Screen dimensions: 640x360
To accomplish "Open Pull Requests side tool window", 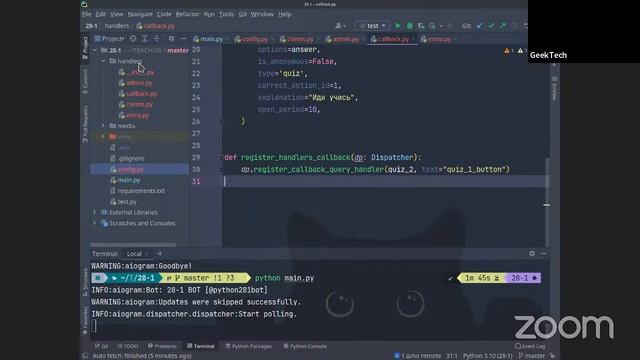I will (85, 124).
